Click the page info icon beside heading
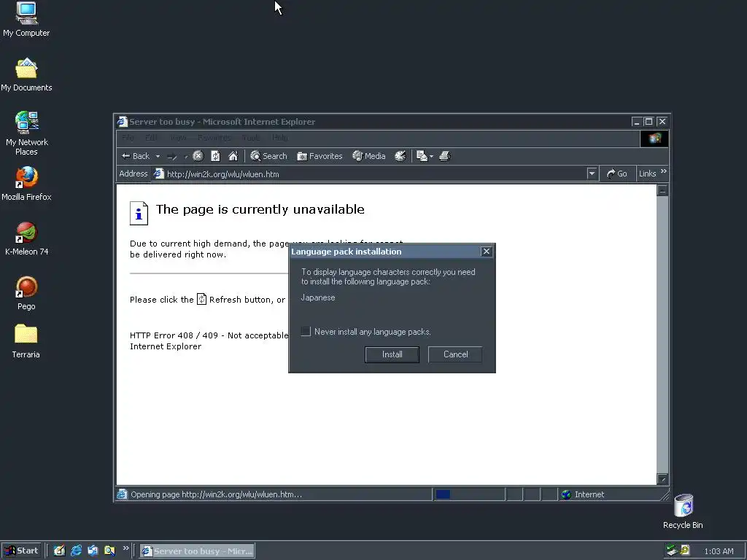 pos(139,213)
